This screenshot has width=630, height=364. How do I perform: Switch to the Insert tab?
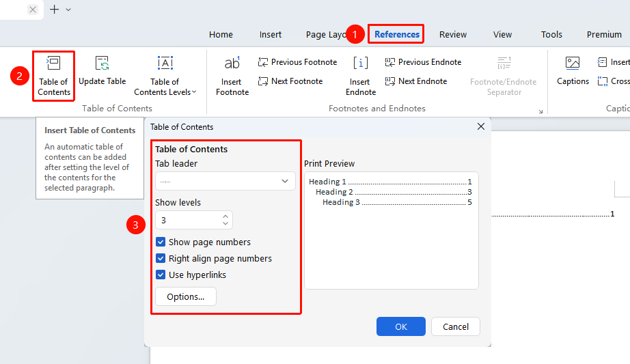click(271, 35)
